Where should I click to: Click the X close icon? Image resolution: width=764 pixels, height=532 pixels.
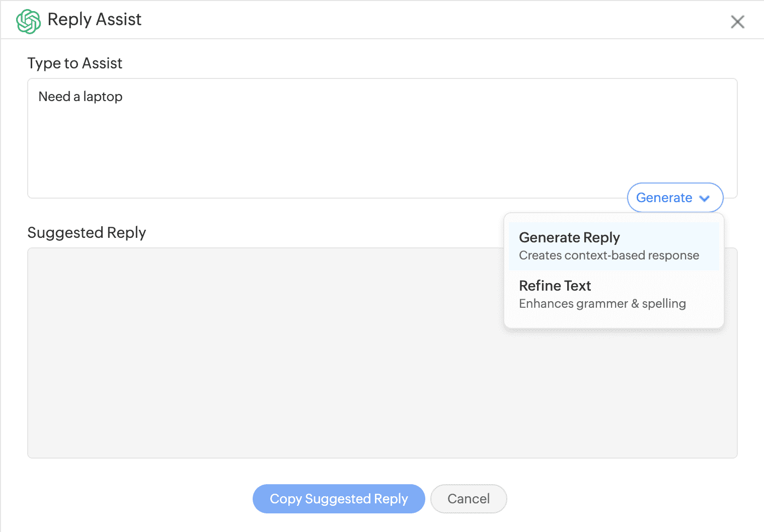click(737, 22)
